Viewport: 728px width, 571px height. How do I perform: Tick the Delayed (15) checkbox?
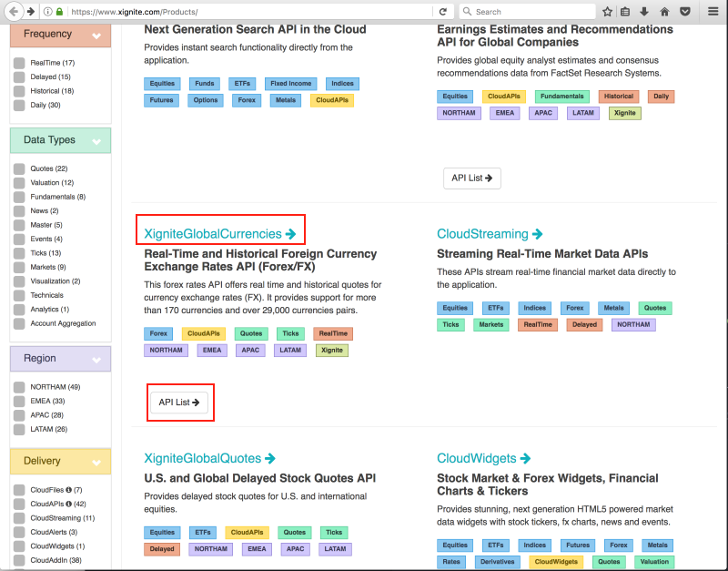click(19, 76)
